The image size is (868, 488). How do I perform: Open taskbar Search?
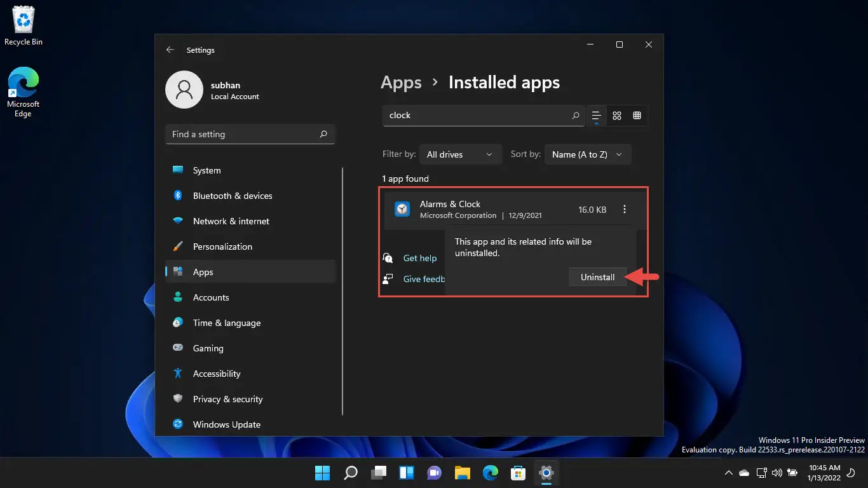(x=351, y=473)
